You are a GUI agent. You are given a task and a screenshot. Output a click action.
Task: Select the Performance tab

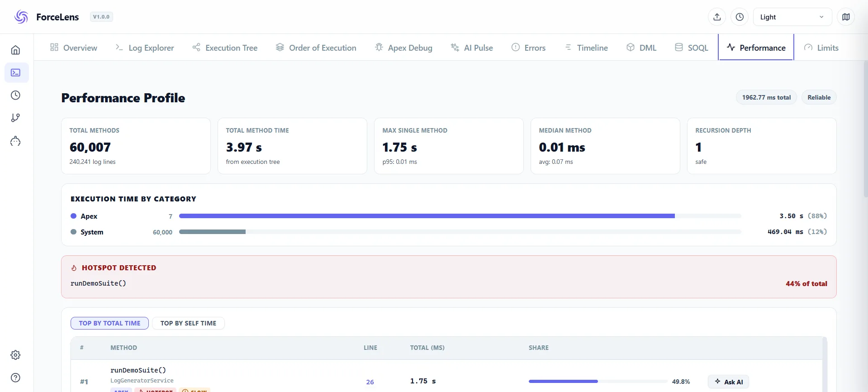coord(756,48)
